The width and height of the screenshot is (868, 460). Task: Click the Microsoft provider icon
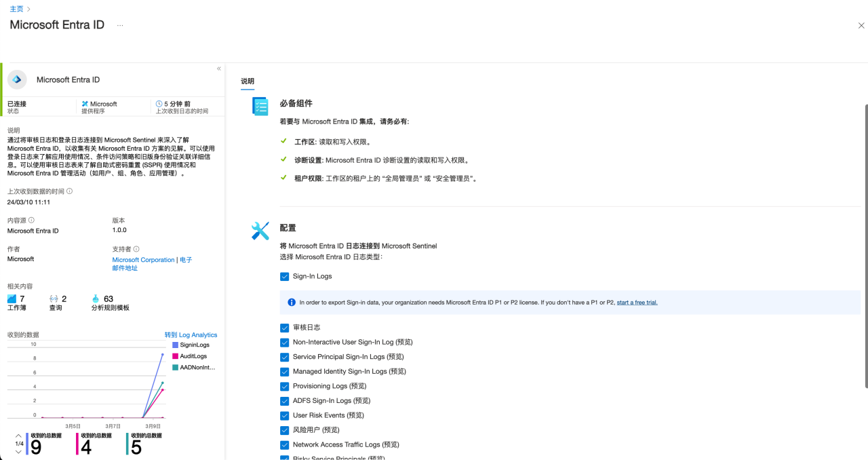85,104
